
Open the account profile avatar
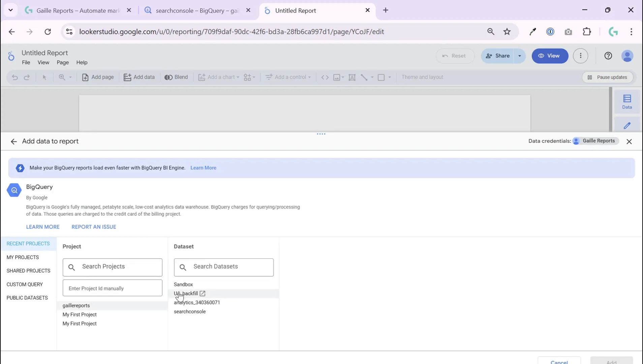click(x=627, y=56)
